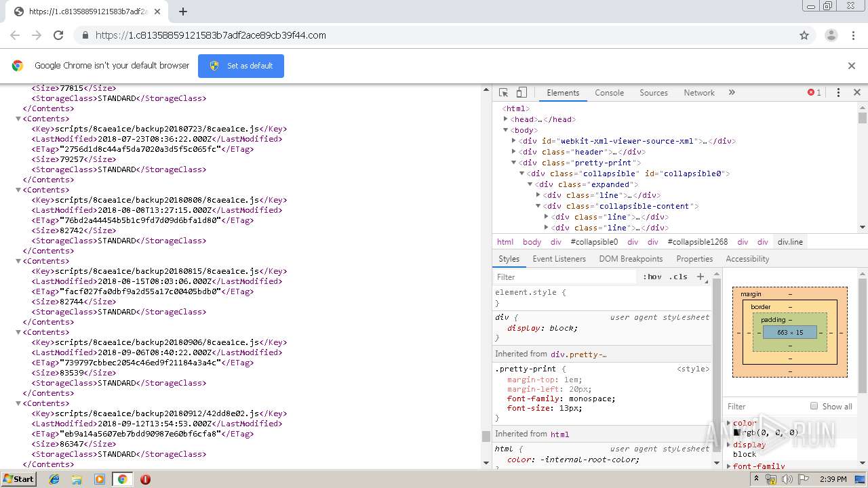Click the Set as default button
The width and height of the screenshot is (868, 488).
(x=241, y=66)
